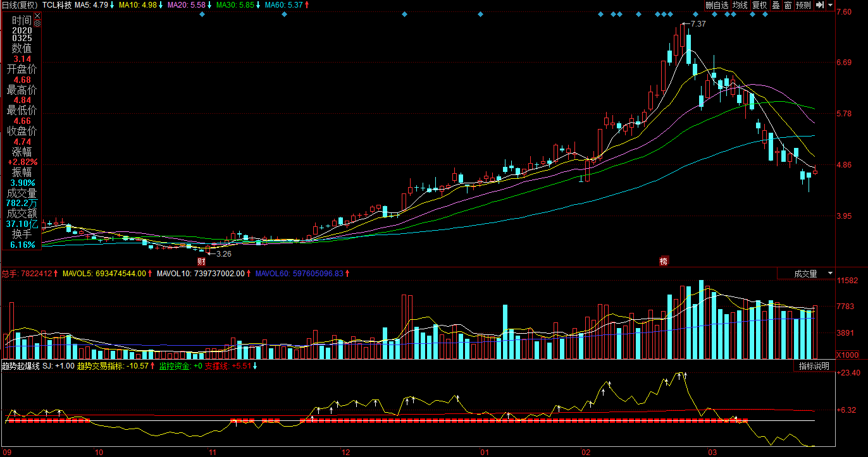Click the blue diamond below MA20 label

point(202,15)
